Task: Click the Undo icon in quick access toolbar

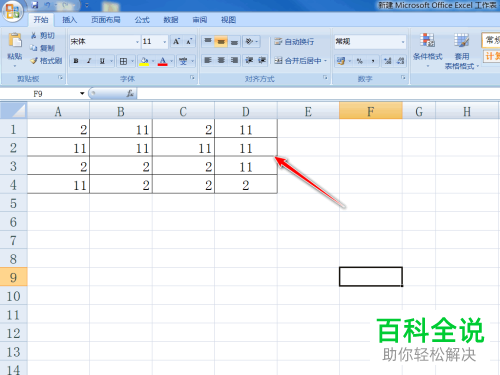Action: [x=48, y=5]
